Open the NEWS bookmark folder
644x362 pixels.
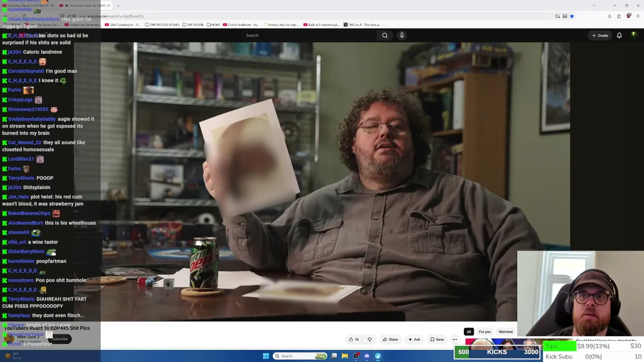pyautogui.click(x=213, y=25)
